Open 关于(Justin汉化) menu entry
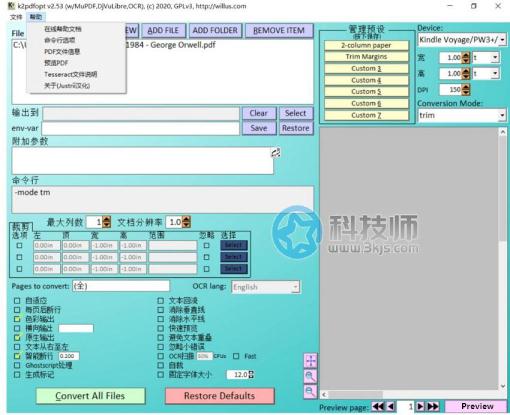This screenshot has height=415, width=510. pyautogui.click(x=67, y=86)
